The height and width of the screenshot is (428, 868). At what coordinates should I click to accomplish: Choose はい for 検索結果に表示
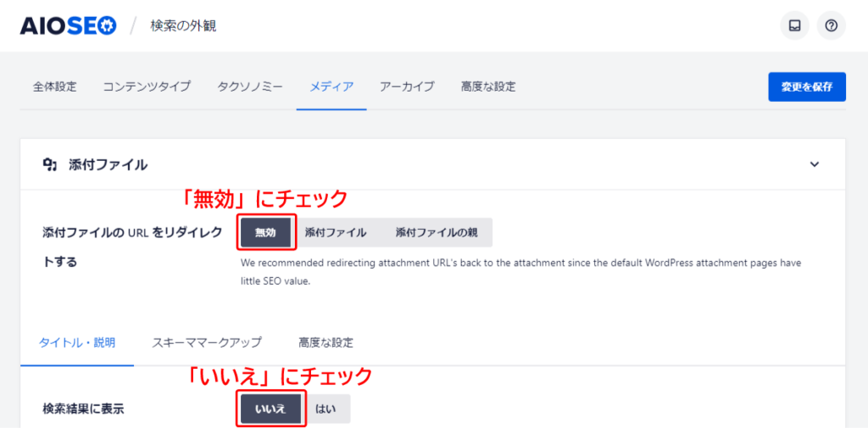point(326,409)
